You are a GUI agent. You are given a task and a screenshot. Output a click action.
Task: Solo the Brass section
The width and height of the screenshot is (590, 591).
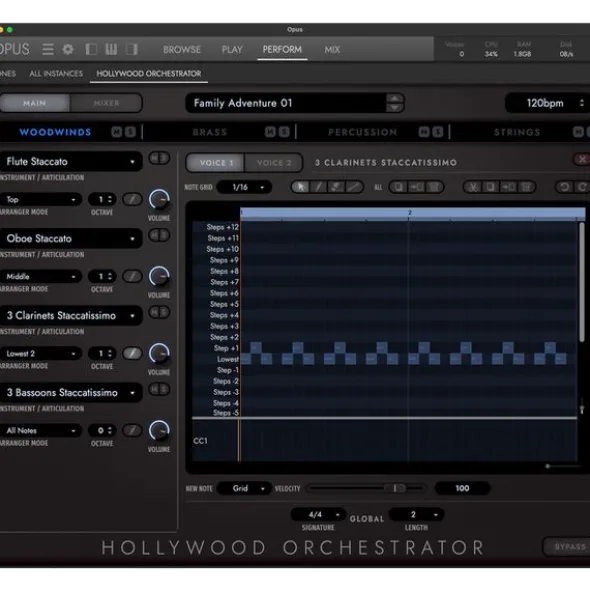coord(284,132)
